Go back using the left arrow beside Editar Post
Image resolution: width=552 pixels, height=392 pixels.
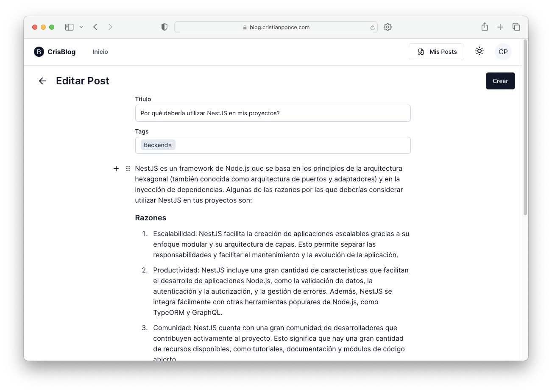pos(42,81)
